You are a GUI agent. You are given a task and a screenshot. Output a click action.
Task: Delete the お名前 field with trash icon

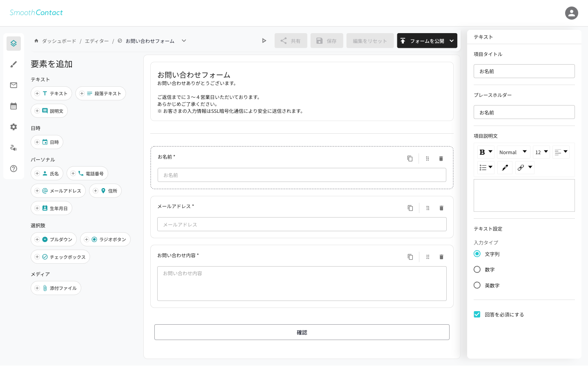(x=441, y=159)
